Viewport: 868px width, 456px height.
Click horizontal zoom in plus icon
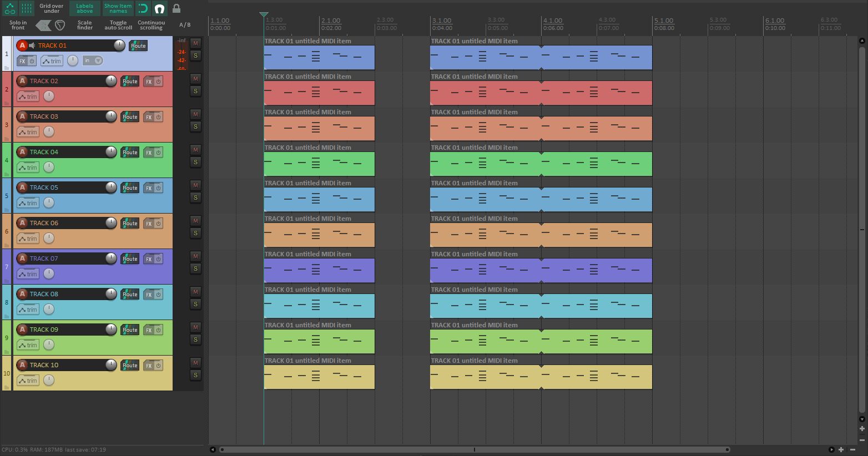click(841, 450)
